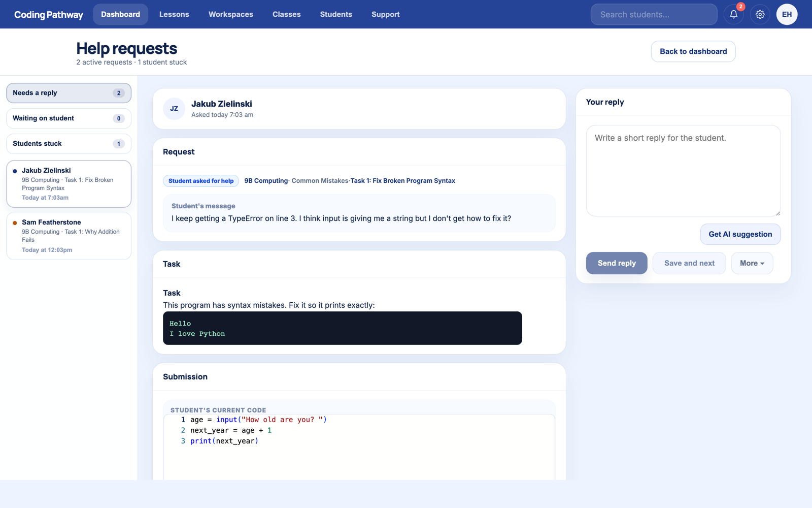Click Task 1: Fix Broken Program Syntax breadcrumb
The image size is (812, 508).
[x=402, y=181]
